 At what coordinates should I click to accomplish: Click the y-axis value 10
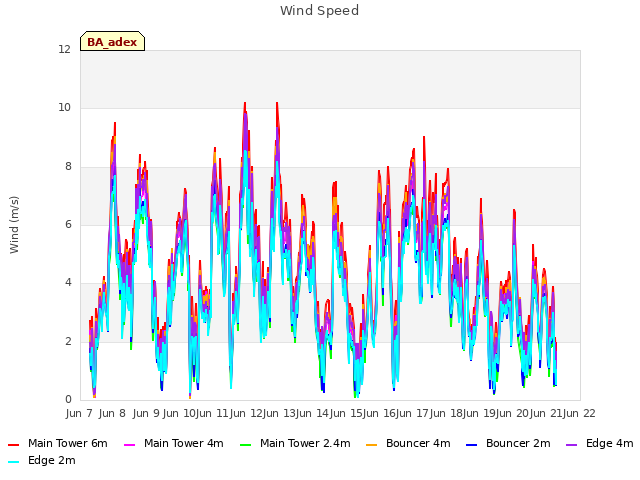pos(64,108)
